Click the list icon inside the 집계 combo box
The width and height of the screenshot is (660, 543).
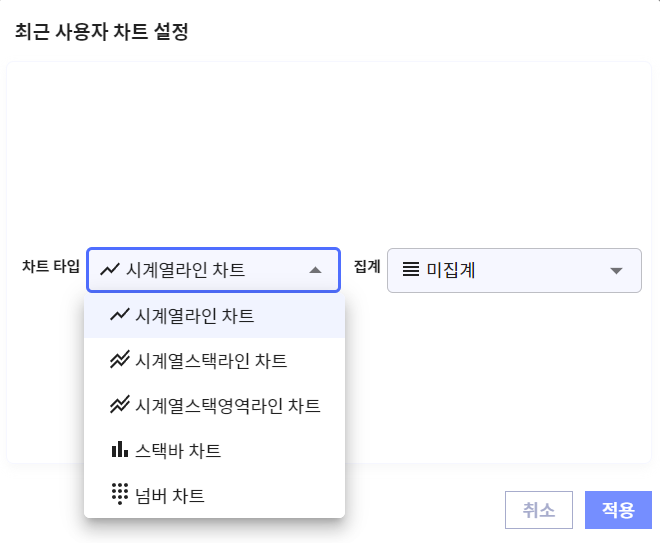click(x=410, y=270)
